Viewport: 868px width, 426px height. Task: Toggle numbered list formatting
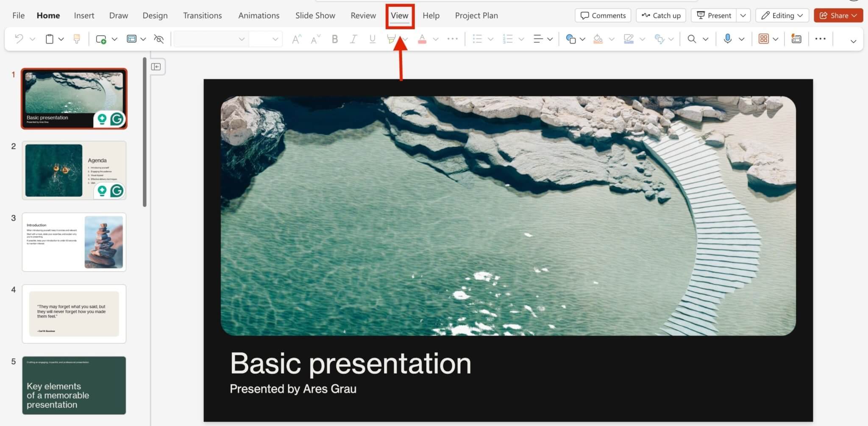pos(508,39)
